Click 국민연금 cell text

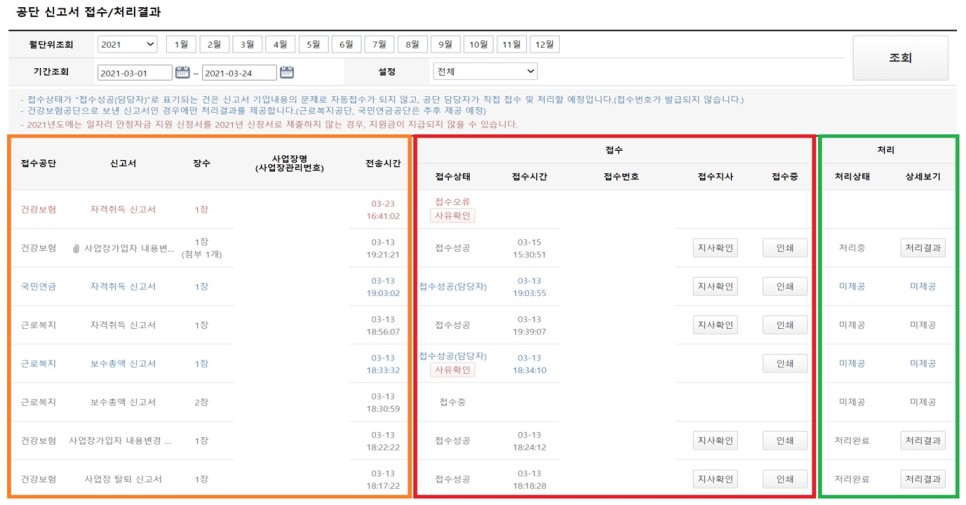[x=38, y=286]
